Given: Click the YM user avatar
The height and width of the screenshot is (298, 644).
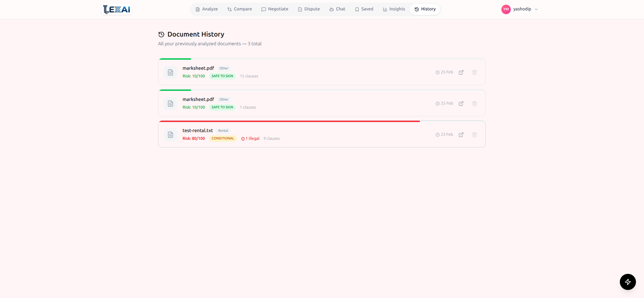Looking at the screenshot, I should [x=506, y=9].
